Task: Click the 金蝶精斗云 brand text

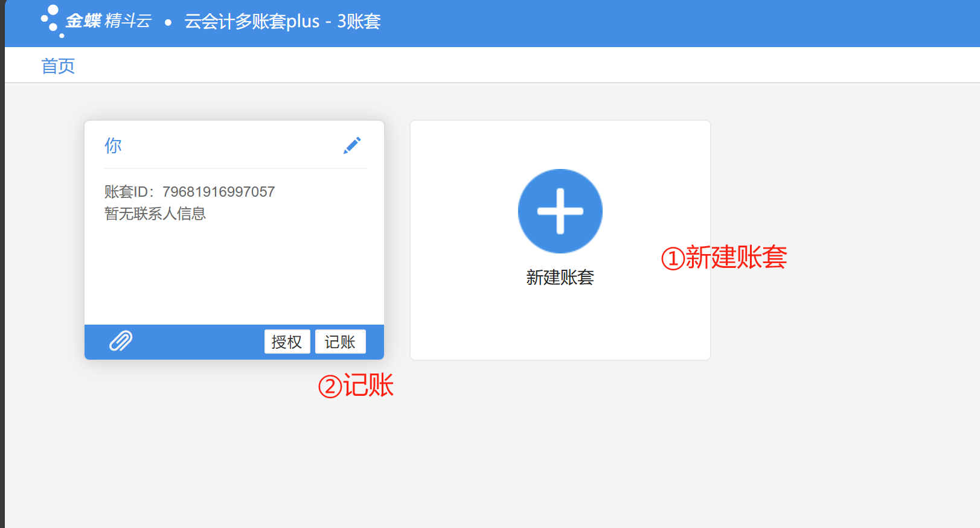Action: [x=109, y=21]
